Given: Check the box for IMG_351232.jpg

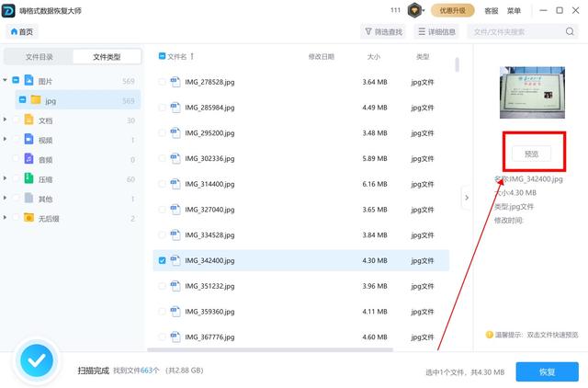Looking at the screenshot, I should [162, 286].
